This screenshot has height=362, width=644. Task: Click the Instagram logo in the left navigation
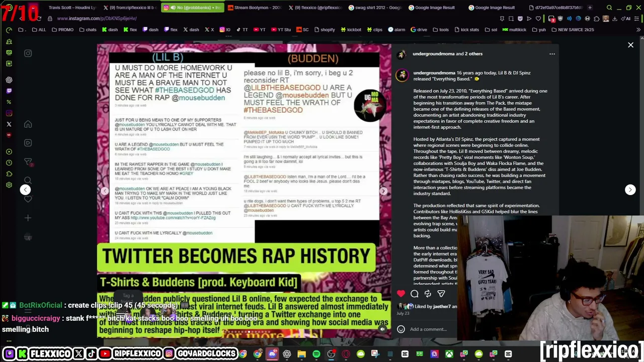(x=28, y=53)
